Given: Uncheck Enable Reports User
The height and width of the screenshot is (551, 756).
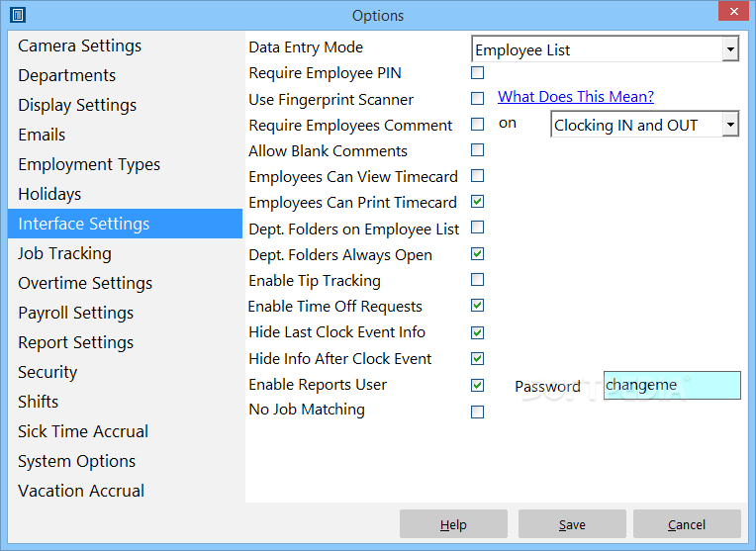Looking at the screenshot, I should click(477, 385).
